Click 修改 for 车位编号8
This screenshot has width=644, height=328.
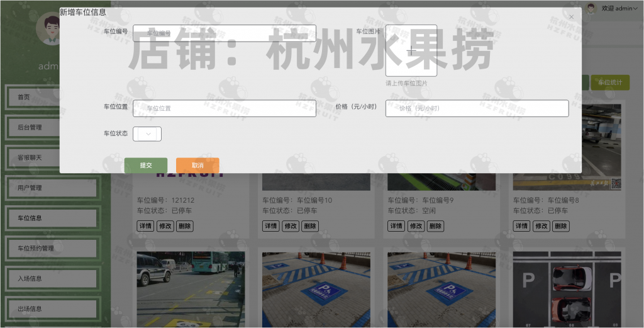click(541, 226)
